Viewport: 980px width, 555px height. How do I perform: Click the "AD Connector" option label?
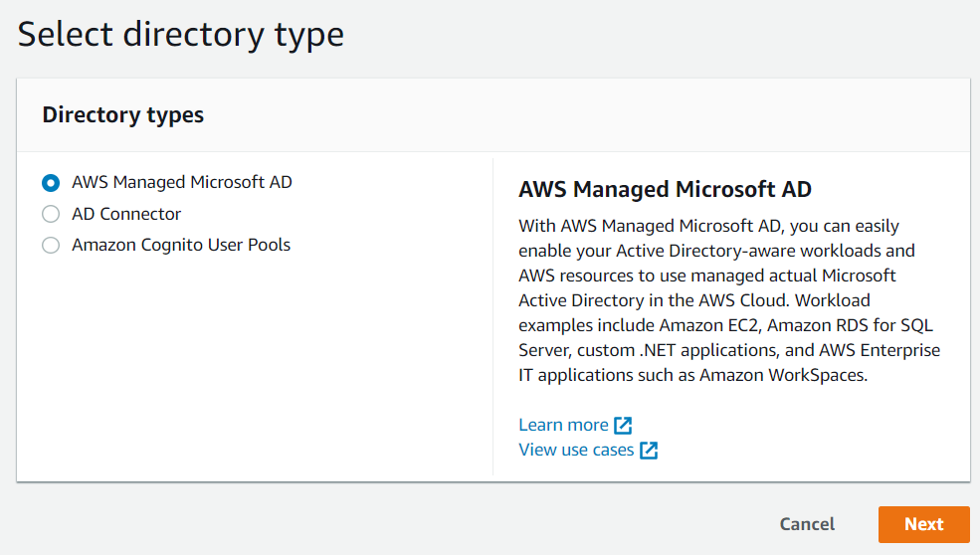(126, 214)
